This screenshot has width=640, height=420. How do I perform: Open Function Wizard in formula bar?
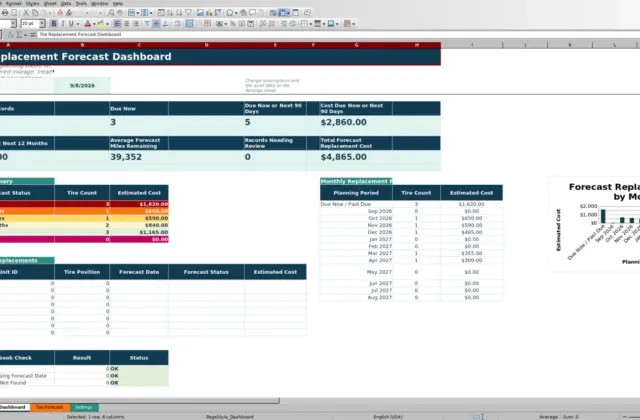point(11,35)
